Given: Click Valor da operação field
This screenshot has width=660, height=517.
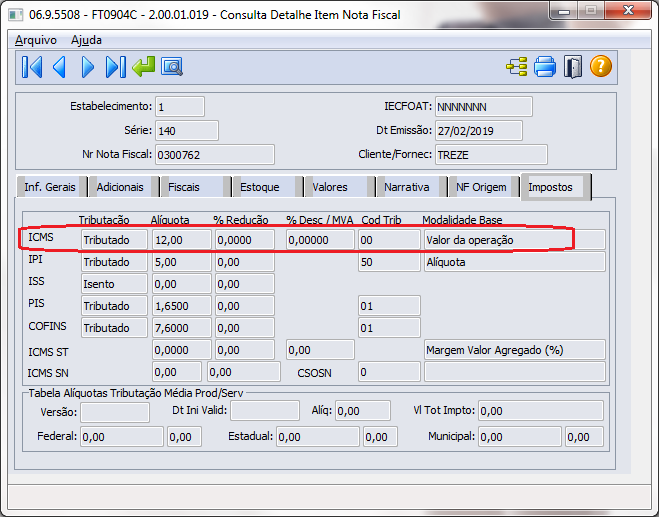Looking at the screenshot, I should pos(515,240).
